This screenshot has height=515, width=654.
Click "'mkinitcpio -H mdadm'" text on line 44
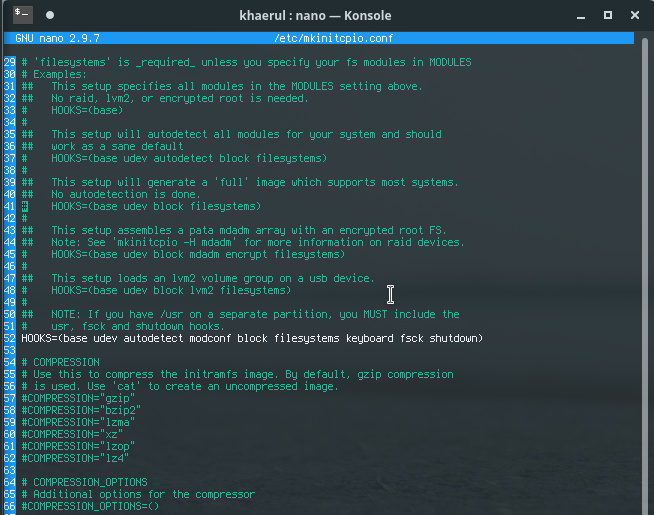[174, 242]
